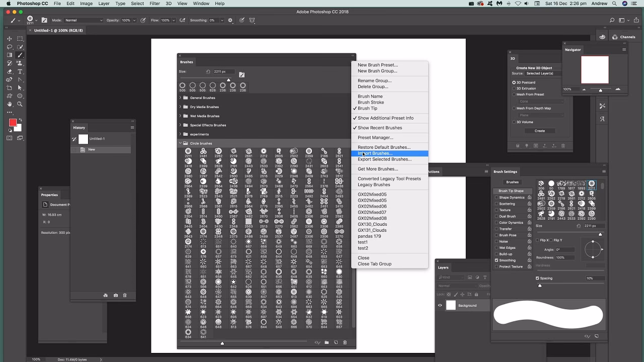Pick the Zoom tool
Image resolution: width=644 pixels, height=362 pixels.
tap(20, 104)
